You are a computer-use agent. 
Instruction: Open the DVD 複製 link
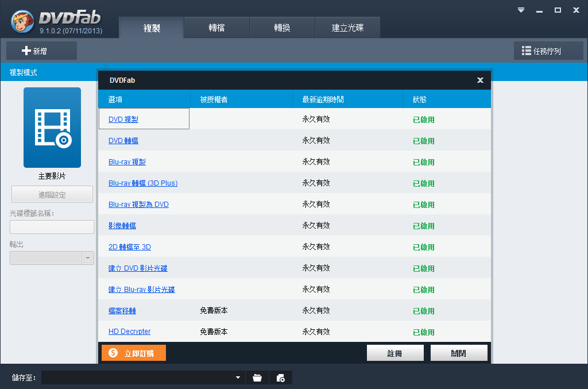(x=123, y=120)
